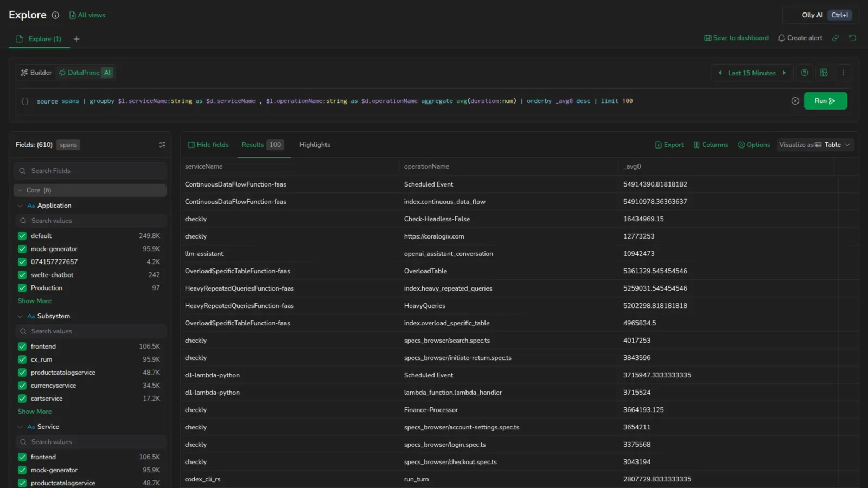Viewport: 868px width, 488px height.
Task: Uncheck frontend under Service
Action: point(22,457)
